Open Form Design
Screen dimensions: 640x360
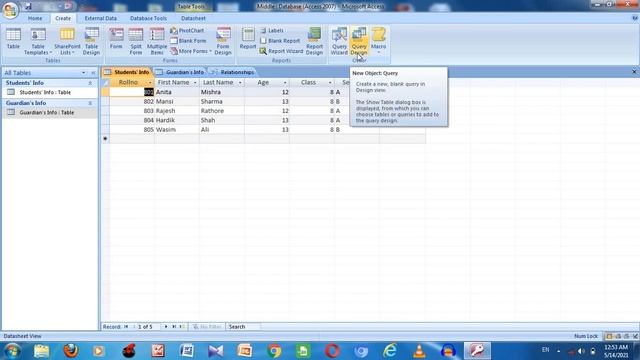coord(223,41)
